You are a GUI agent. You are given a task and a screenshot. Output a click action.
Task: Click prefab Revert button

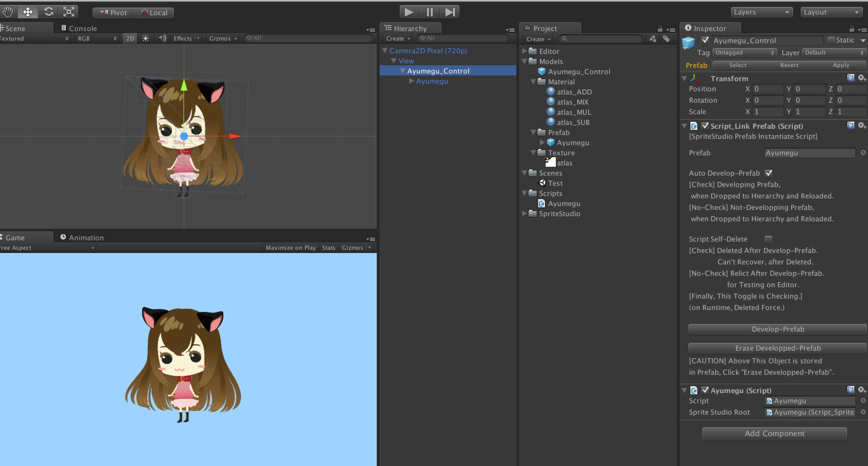[x=789, y=65]
